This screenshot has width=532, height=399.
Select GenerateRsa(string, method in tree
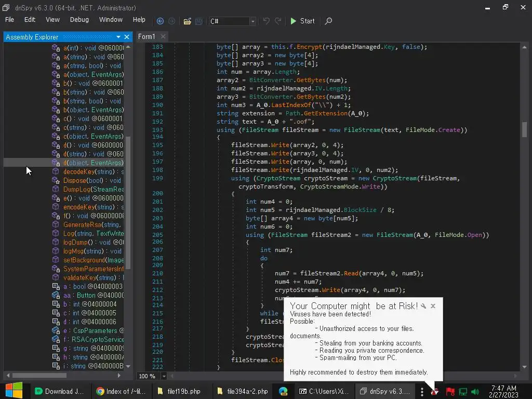[92, 224]
